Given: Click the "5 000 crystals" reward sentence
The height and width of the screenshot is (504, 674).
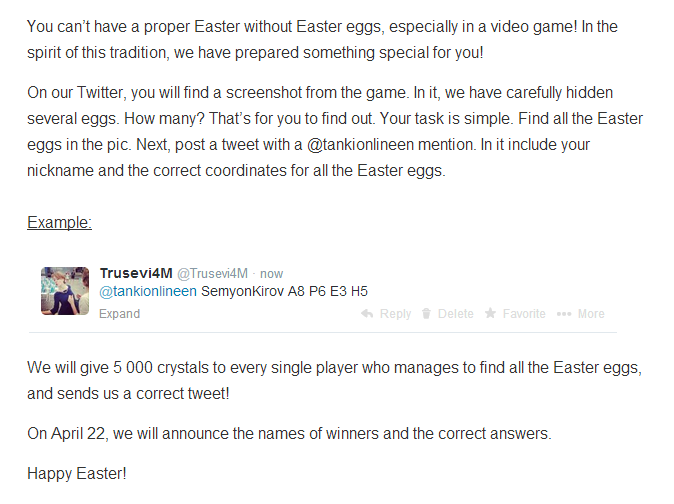Looking at the screenshot, I should point(334,368).
